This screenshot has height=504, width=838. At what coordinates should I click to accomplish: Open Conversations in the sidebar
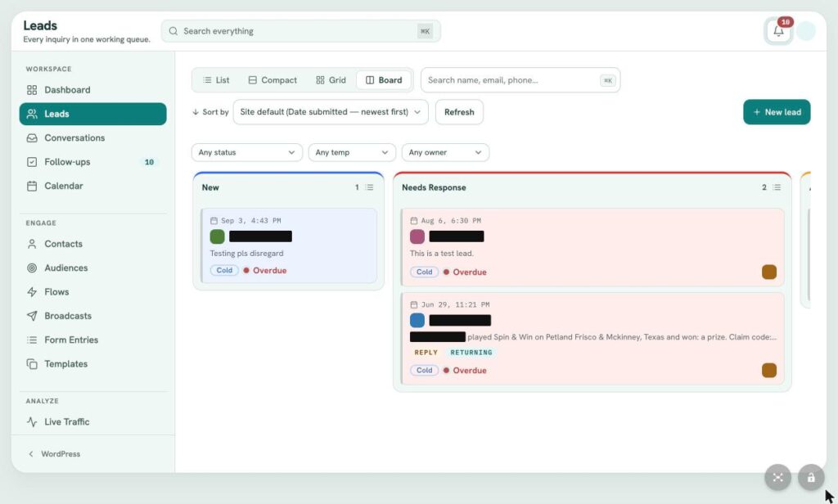(93, 138)
